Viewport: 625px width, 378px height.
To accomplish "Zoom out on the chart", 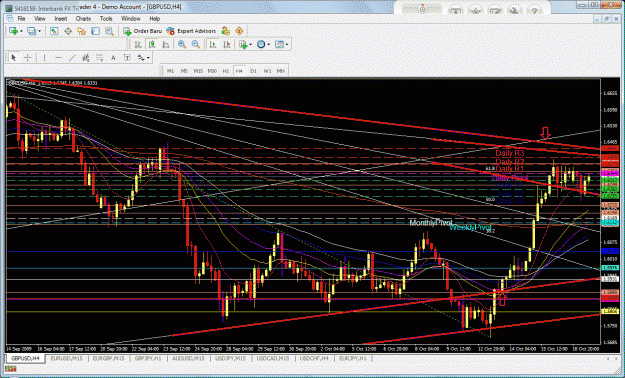I will point(196,45).
